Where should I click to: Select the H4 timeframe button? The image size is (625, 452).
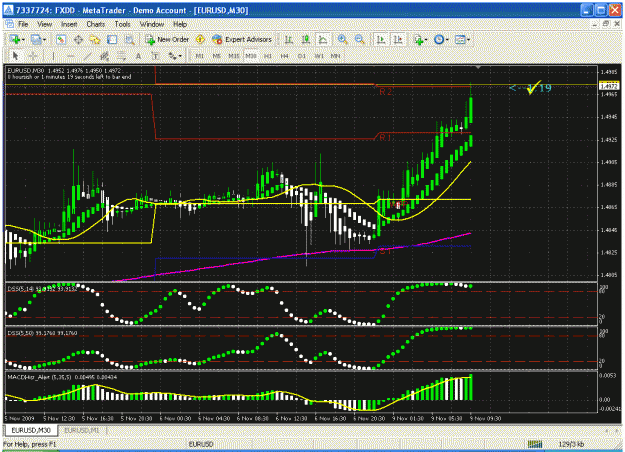tap(284, 56)
